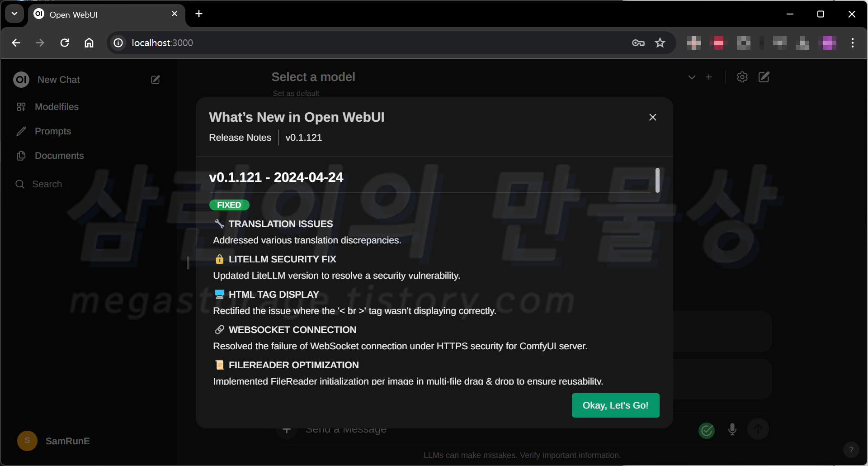
Task: Click the Prompts pencil icon
Action: [x=21, y=131]
